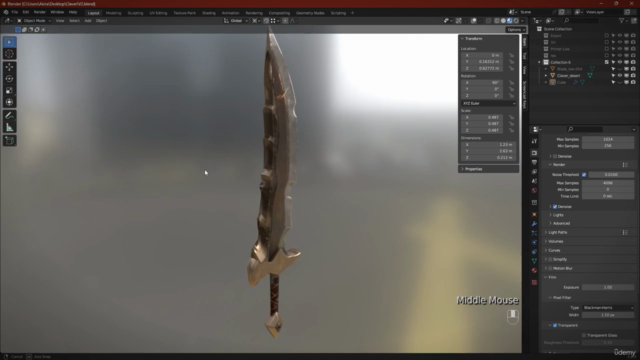Open the Object properties tab
This screenshot has width=640, height=360.
pyautogui.click(x=534, y=214)
